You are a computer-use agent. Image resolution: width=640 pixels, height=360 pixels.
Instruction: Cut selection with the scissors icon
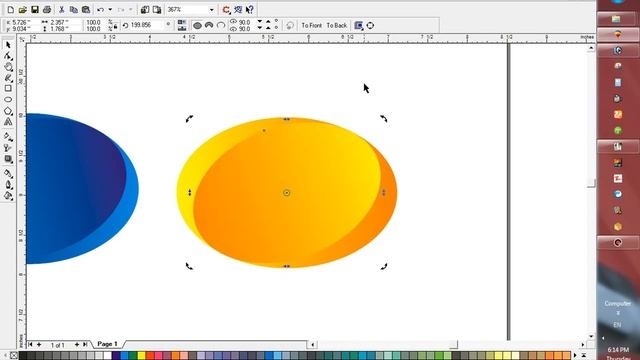[x=62, y=9]
